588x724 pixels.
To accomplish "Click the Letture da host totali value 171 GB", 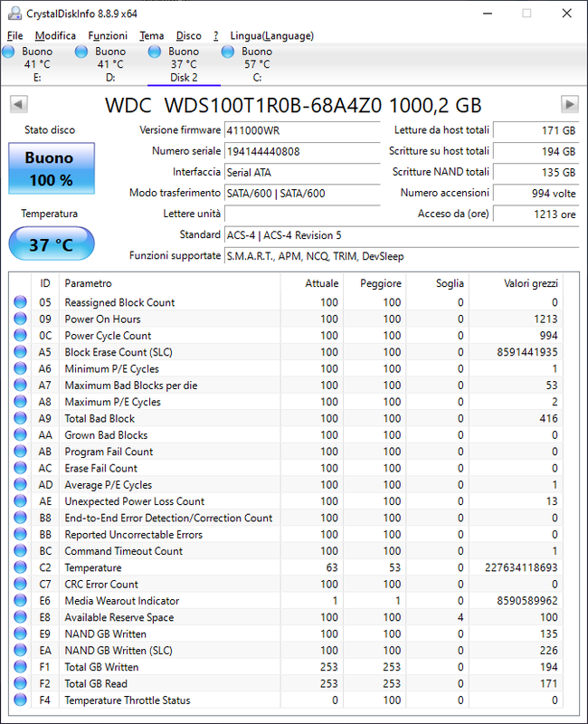I will tap(536, 130).
